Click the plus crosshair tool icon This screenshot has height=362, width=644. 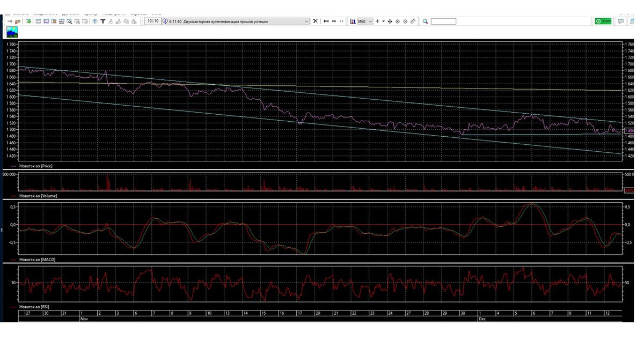point(378,21)
